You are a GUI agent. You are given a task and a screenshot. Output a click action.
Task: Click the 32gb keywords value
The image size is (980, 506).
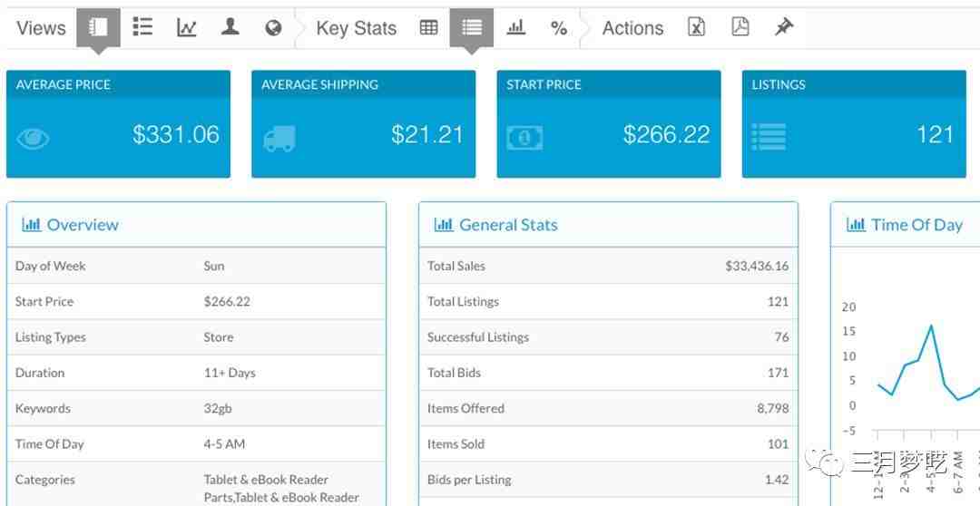tap(218, 409)
